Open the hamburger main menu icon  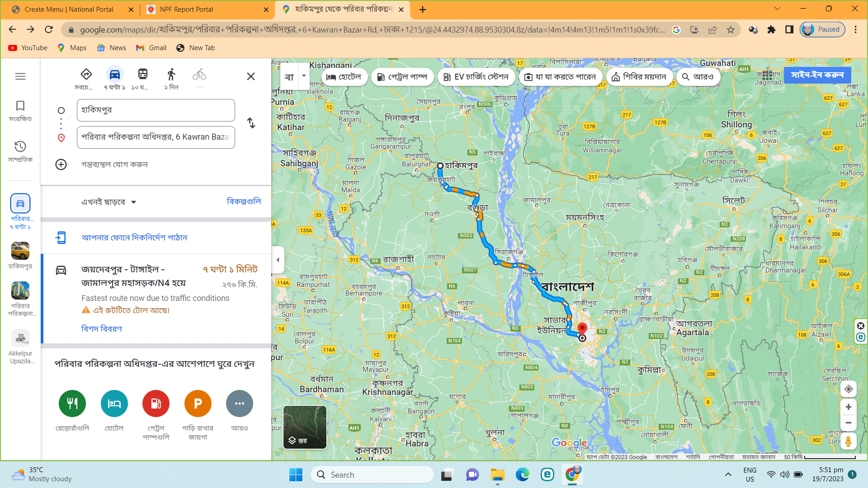click(20, 76)
